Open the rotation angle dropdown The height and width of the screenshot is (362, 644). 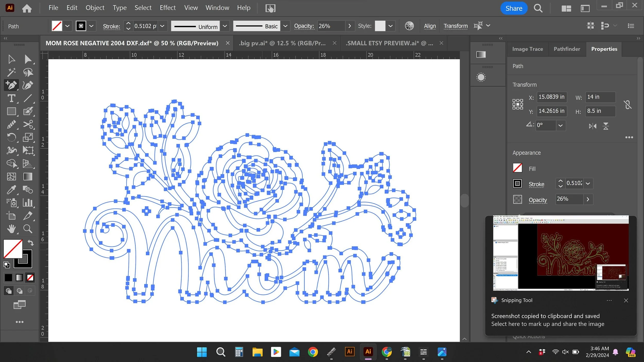click(x=560, y=126)
